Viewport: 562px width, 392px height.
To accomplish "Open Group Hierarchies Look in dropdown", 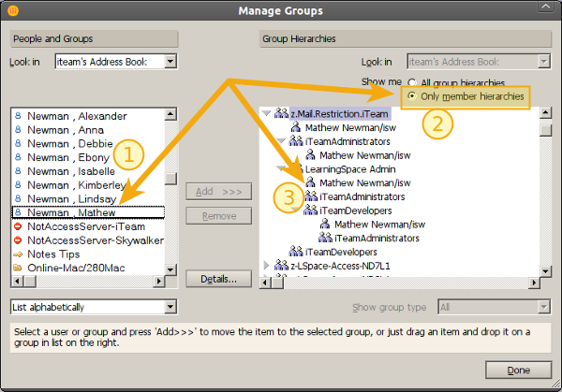I will (543, 62).
